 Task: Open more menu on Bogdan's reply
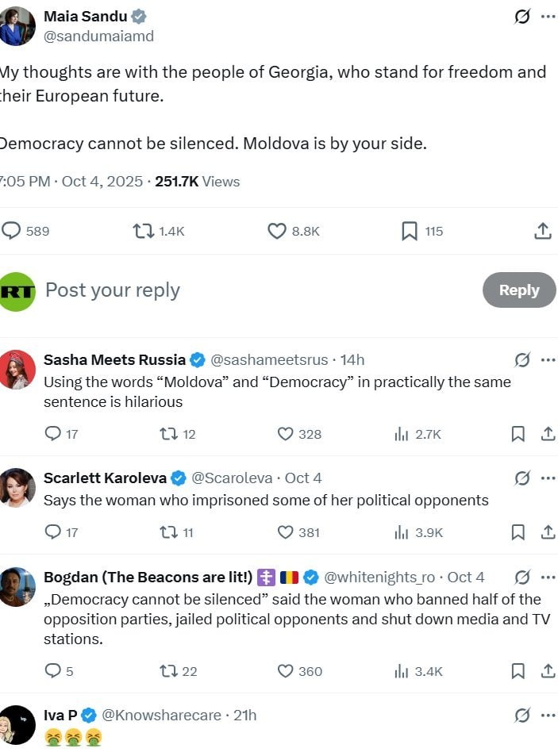pos(548,577)
